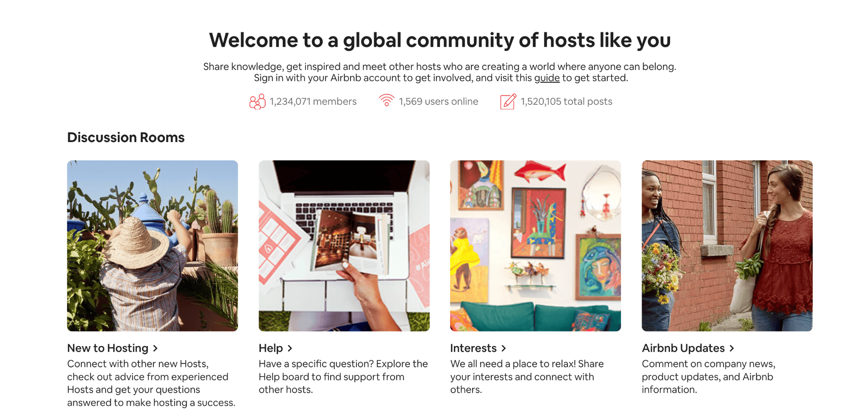
Task: Select the laptop and magazine thumbnail
Action: pyautogui.click(x=344, y=246)
